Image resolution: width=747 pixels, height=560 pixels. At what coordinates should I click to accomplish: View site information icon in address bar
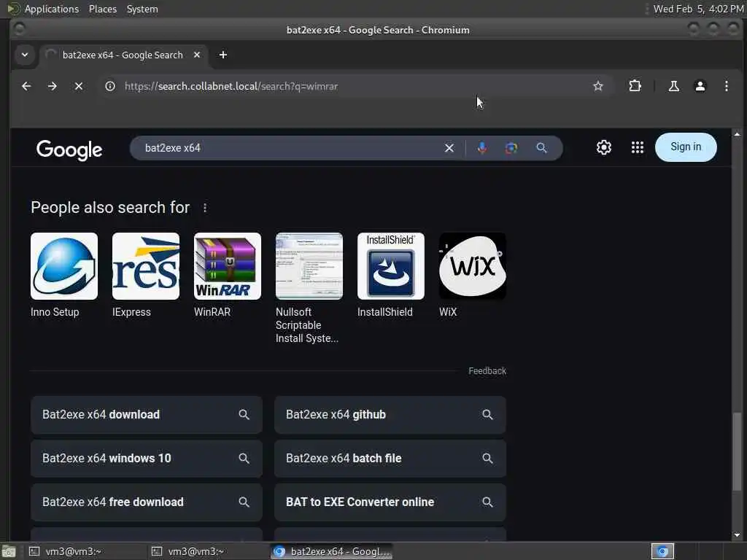tap(110, 86)
